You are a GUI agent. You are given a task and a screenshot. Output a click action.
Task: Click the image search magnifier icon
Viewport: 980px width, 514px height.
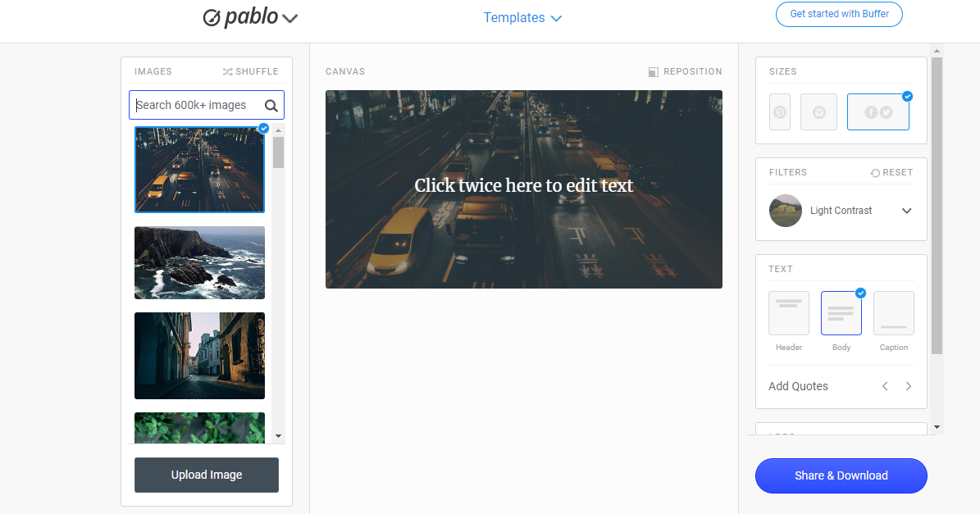271,105
